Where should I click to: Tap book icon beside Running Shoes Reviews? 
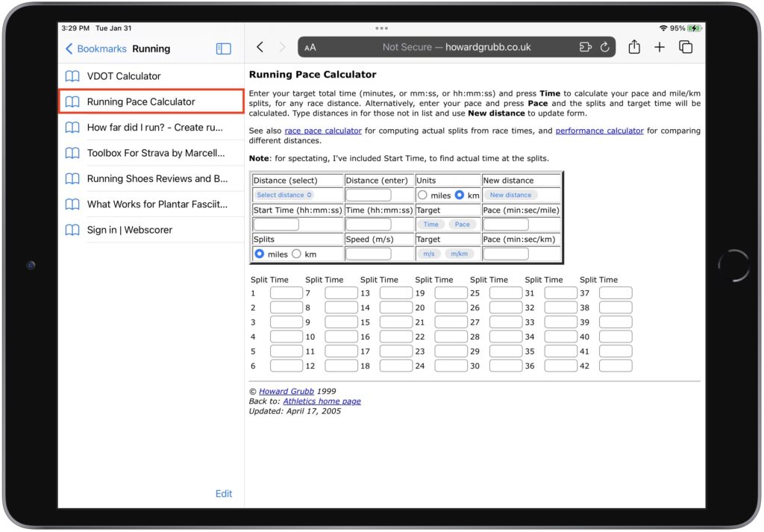72,179
